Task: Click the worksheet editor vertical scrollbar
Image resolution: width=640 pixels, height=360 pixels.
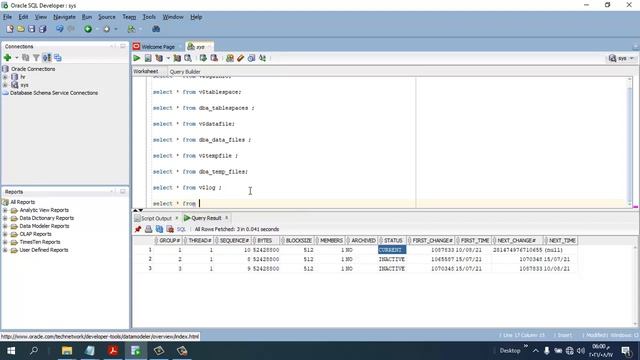Action: coord(630,141)
